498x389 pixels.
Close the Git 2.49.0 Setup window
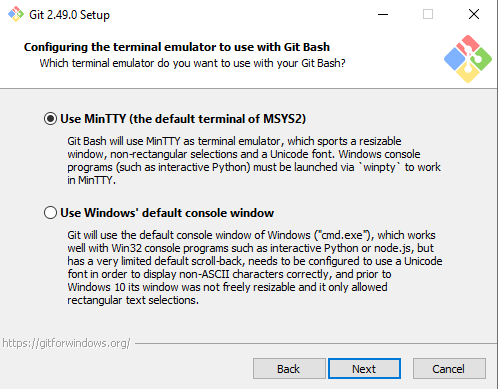(x=474, y=14)
